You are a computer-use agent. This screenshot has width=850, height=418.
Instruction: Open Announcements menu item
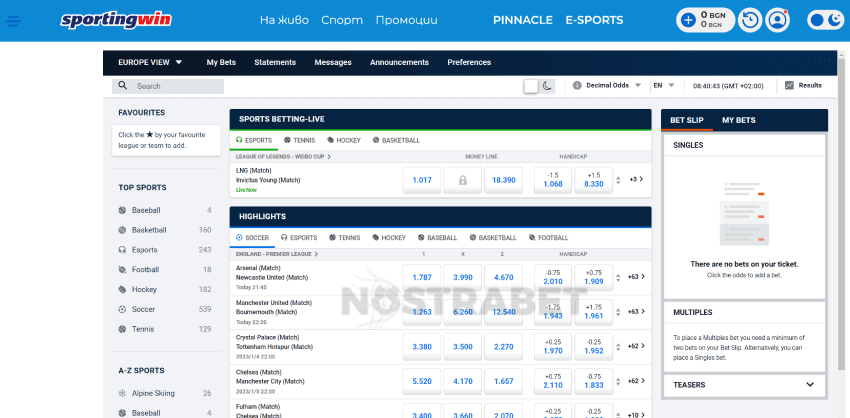400,62
